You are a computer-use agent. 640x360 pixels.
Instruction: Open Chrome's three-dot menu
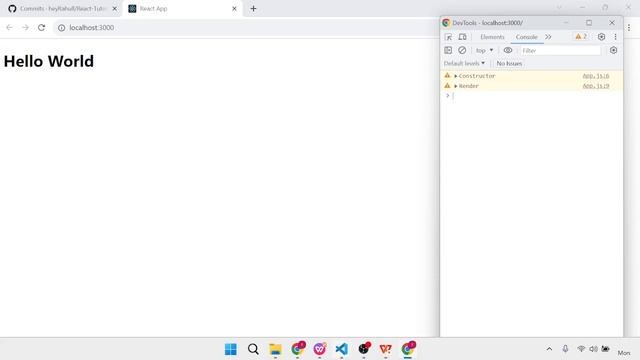coord(629,28)
